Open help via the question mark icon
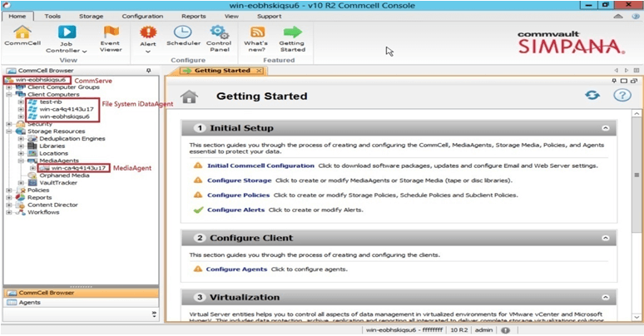 click(621, 96)
